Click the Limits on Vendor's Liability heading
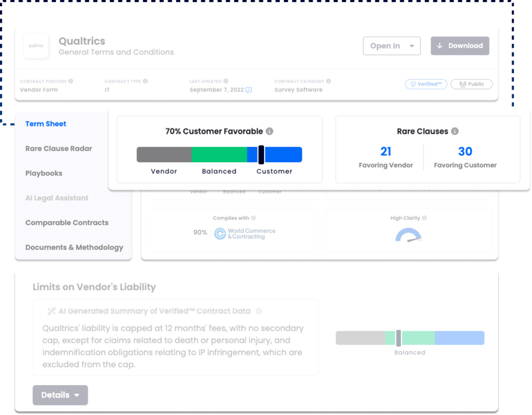 point(94,287)
